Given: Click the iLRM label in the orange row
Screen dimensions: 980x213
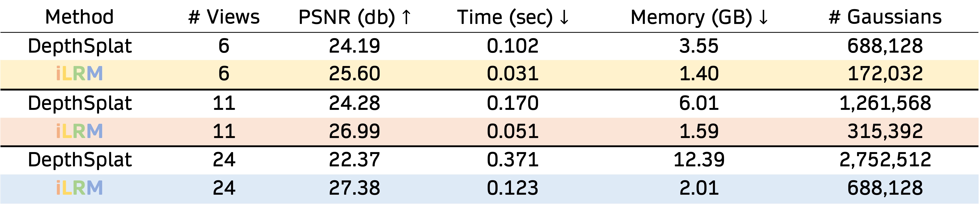Looking at the screenshot, I should point(79,131).
